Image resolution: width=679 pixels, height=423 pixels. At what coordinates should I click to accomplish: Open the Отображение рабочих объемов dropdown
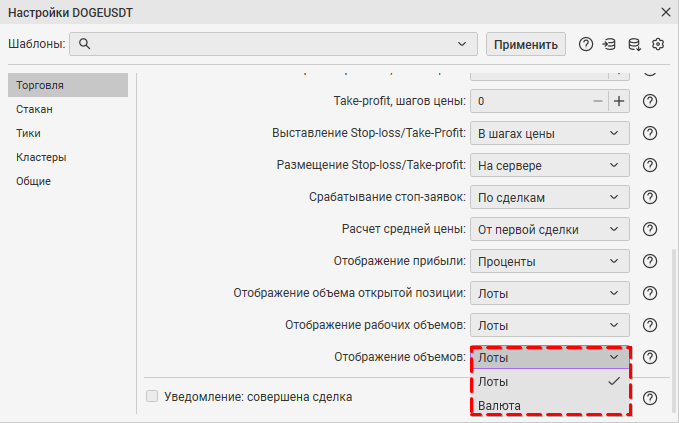click(x=549, y=325)
